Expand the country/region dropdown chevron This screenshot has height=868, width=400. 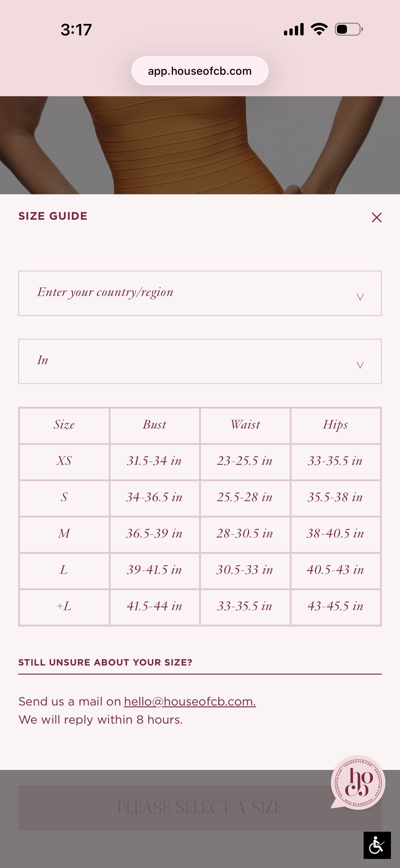click(x=360, y=297)
